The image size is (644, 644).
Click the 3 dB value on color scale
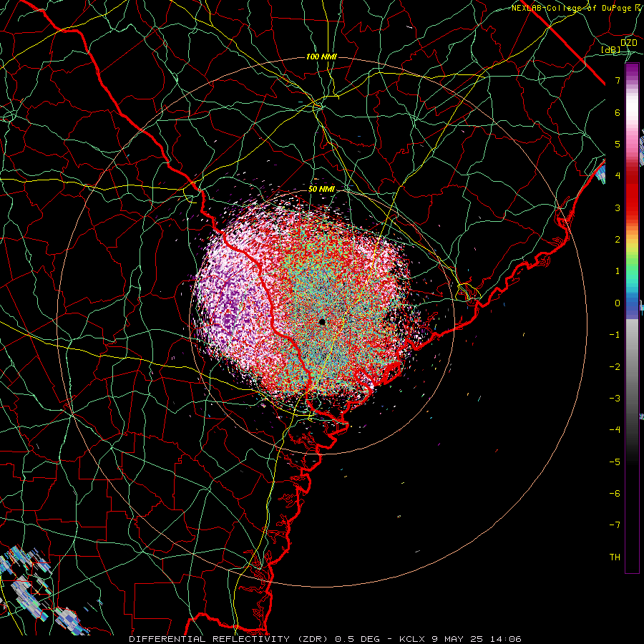point(618,208)
